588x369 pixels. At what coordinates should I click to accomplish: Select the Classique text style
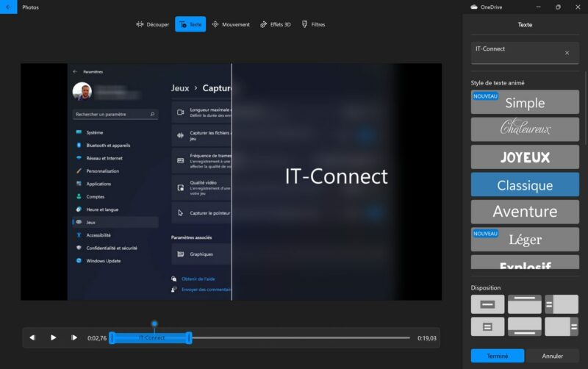[x=525, y=184]
